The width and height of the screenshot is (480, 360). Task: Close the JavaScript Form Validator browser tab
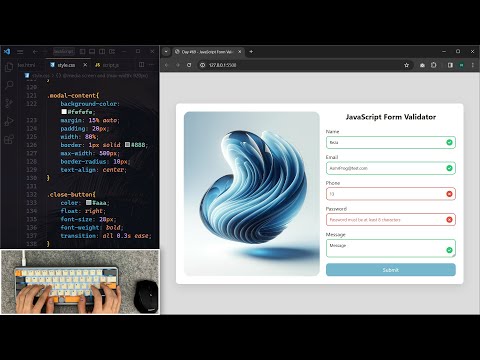click(x=240, y=52)
